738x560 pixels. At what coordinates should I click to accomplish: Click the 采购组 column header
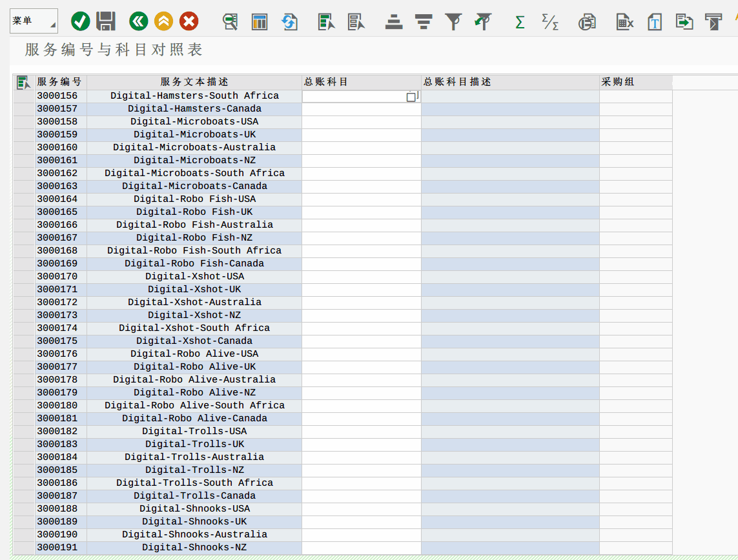pos(636,82)
